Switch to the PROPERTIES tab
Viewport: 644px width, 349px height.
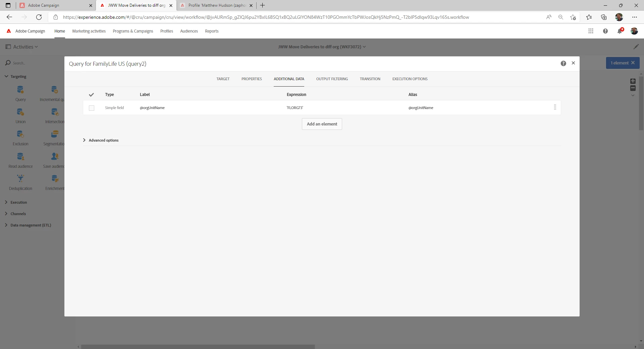pos(252,79)
